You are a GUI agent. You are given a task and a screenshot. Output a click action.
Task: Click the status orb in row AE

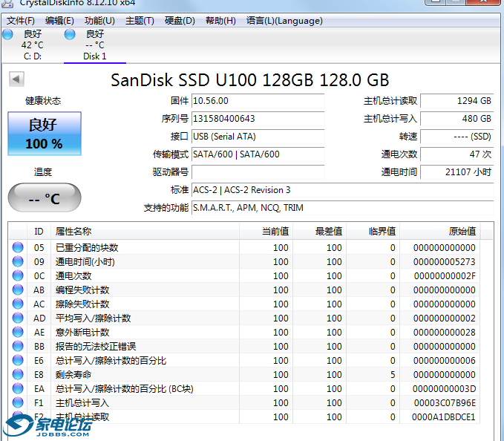18,332
